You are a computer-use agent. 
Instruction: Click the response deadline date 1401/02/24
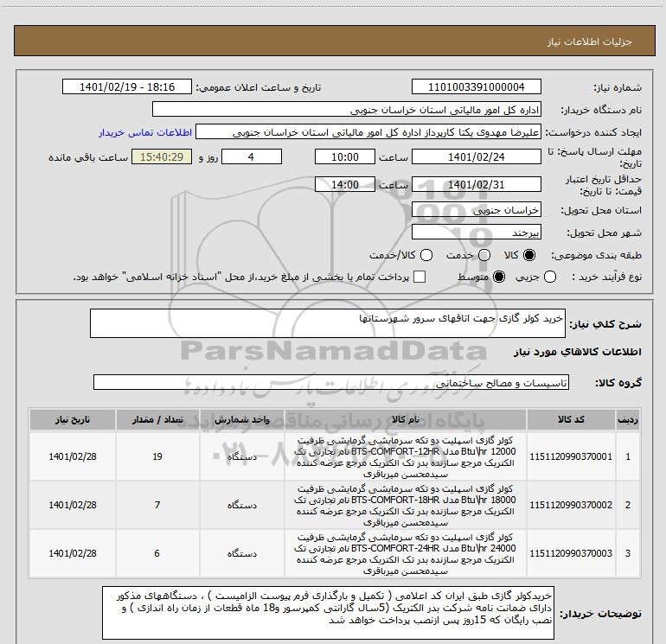(x=476, y=156)
